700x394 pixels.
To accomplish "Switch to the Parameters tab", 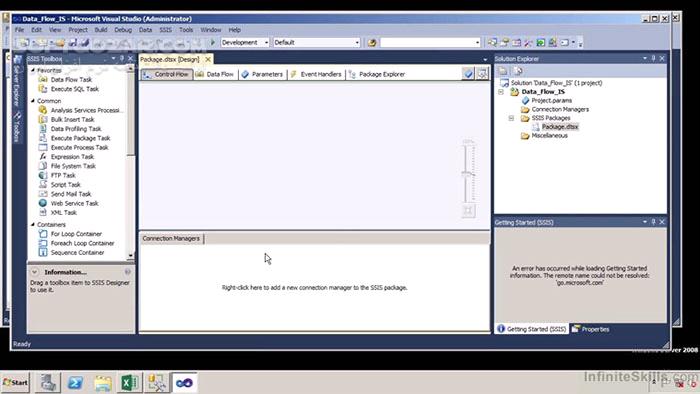I will click(262, 74).
